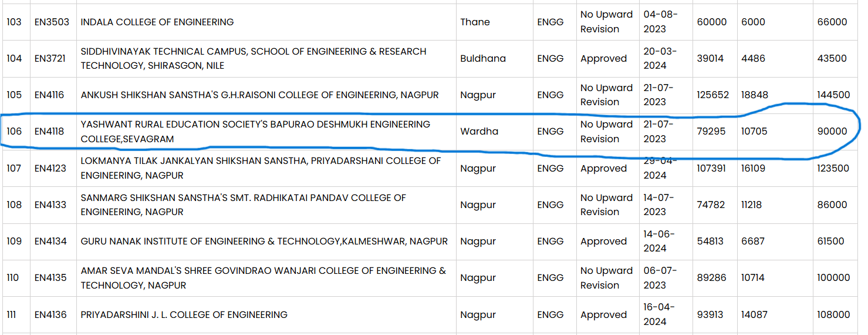Click the Priyadarshini J. L. College name

[x=184, y=315]
